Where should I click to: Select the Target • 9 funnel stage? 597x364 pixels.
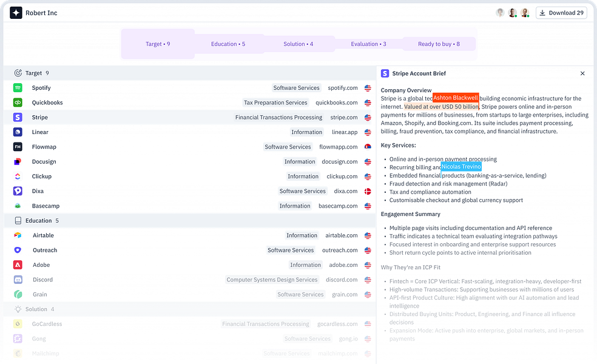[x=158, y=44]
